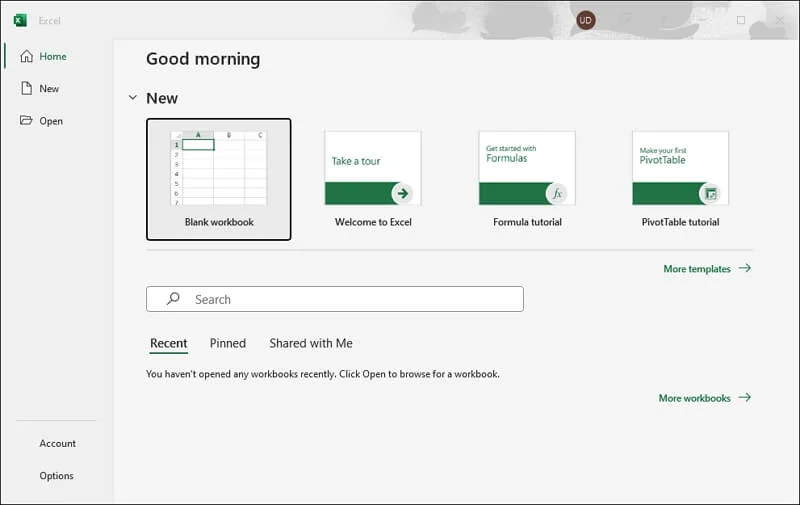Maximize the Excel window
The width and height of the screenshot is (800, 505).
[741, 20]
